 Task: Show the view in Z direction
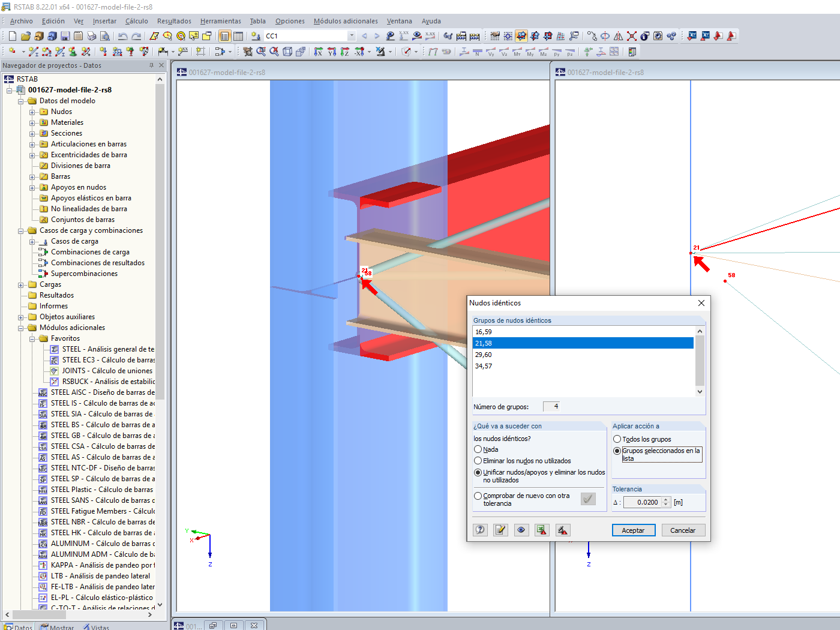[345, 52]
